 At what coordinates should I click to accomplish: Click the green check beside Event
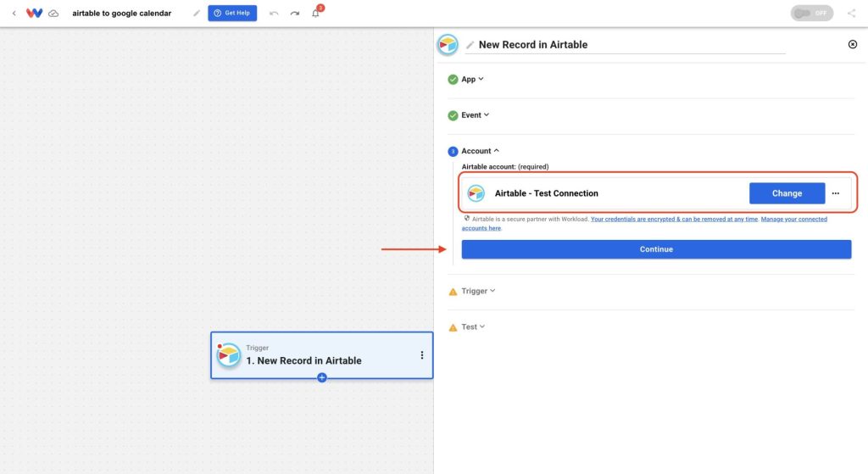click(x=453, y=115)
